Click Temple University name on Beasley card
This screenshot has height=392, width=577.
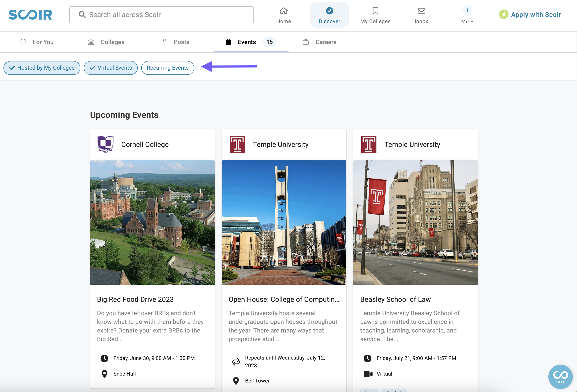click(x=412, y=144)
